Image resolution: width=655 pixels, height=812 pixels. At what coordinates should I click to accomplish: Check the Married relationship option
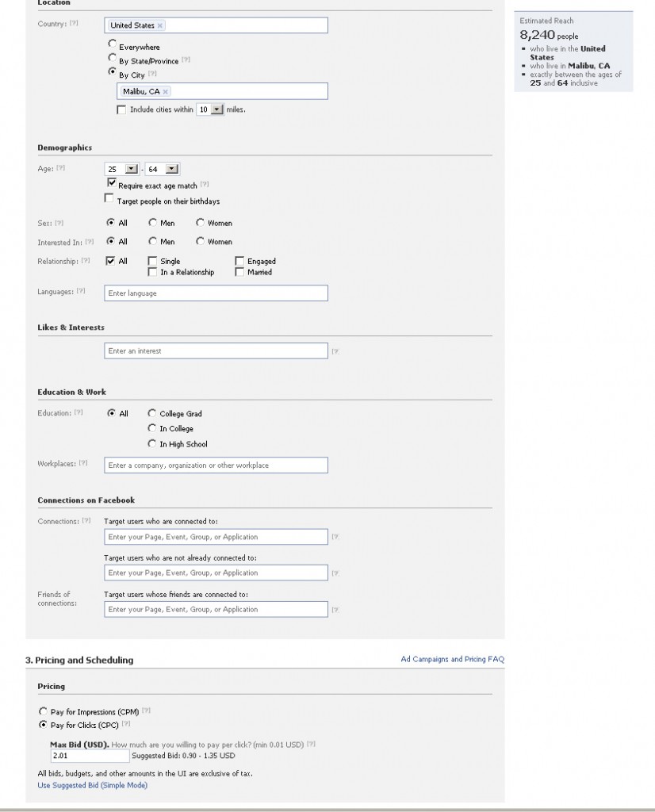coord(239,271)
